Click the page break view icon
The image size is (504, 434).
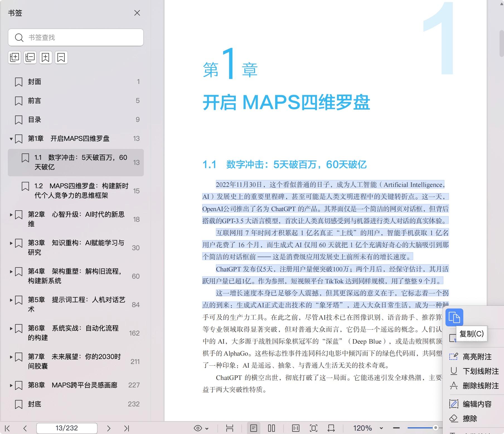[230, 428]
